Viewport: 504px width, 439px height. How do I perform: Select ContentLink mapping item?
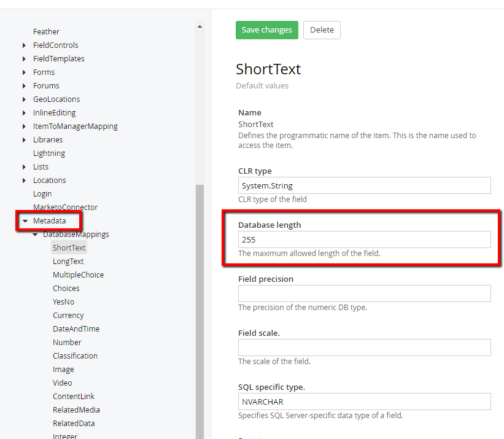coord(73,396)
